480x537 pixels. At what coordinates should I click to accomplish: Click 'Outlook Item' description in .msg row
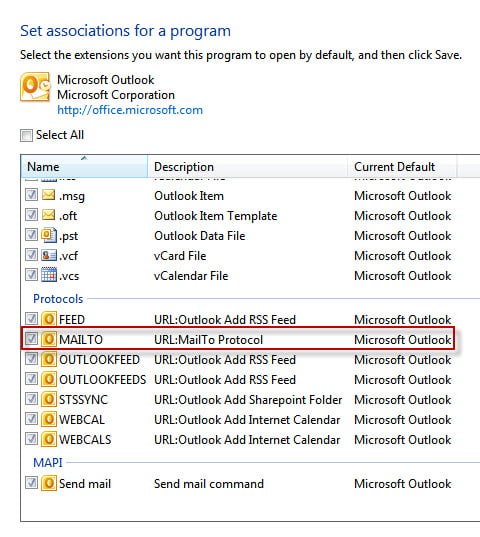pyautogui.click(x=189, y=196)
